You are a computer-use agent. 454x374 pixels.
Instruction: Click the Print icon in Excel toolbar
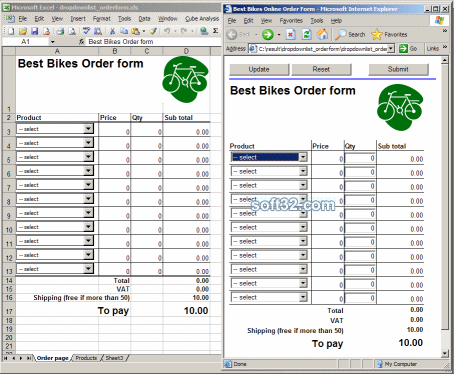click(60, 31)
